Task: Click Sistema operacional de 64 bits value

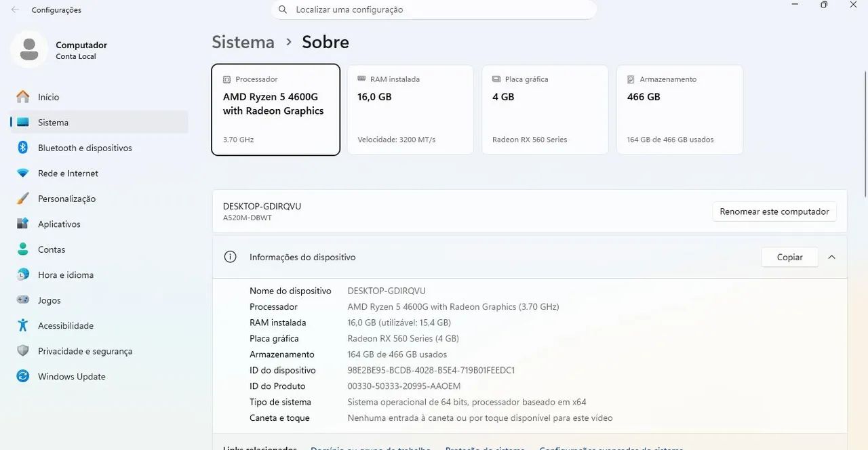Action: [467, 402]
